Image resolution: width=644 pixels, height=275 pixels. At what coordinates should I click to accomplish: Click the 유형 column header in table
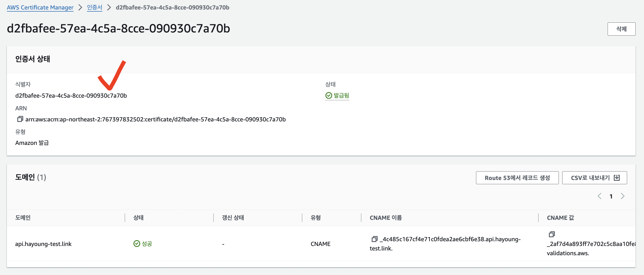click(316, 218)
